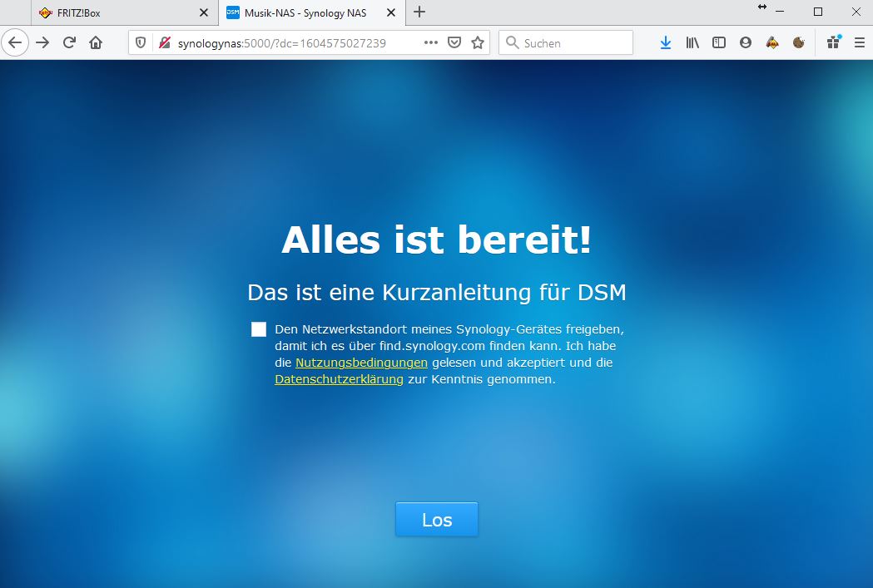Open the Nutzungsbedingungen link
Image resolution: width=873 pixels, height=588 pixels.
(x=361, y=363)
